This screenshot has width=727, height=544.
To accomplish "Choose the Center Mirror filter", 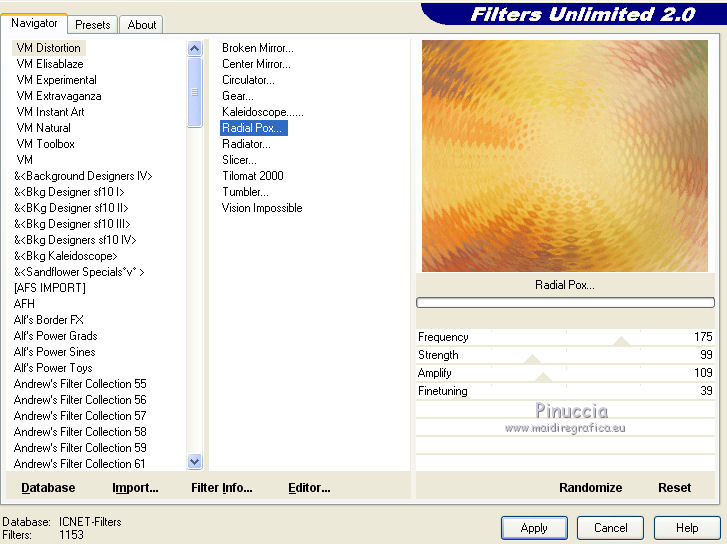I will coord(256,64).
